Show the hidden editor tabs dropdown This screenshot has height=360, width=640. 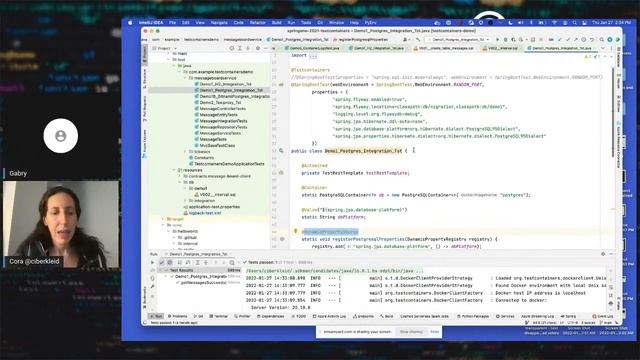(x=602, y=48)
